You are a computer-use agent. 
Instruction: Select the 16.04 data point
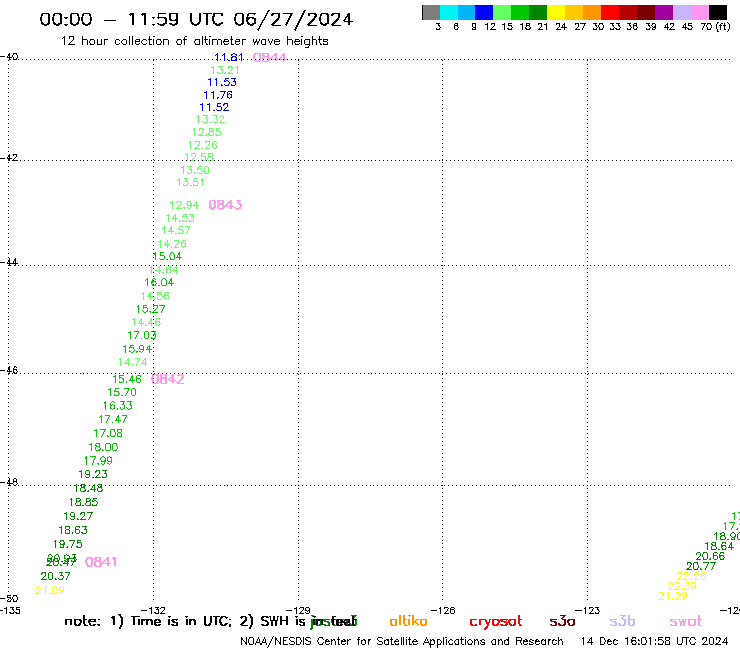click(159, 282)
